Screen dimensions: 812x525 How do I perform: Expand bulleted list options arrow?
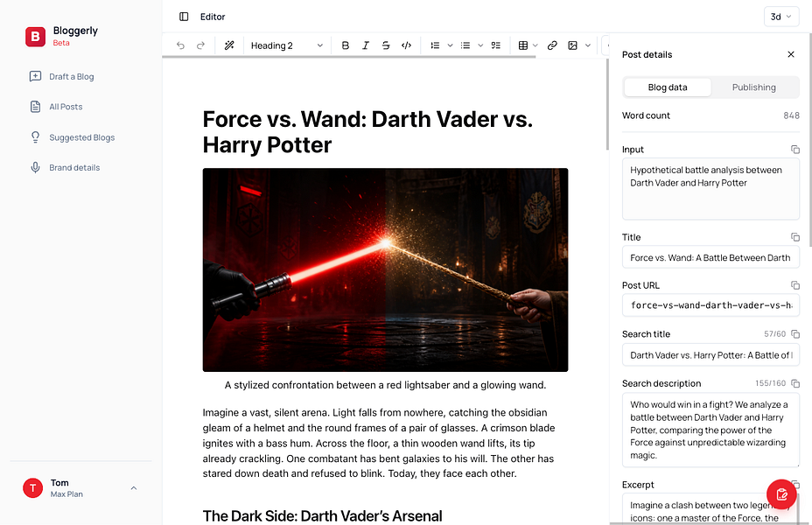480,45
